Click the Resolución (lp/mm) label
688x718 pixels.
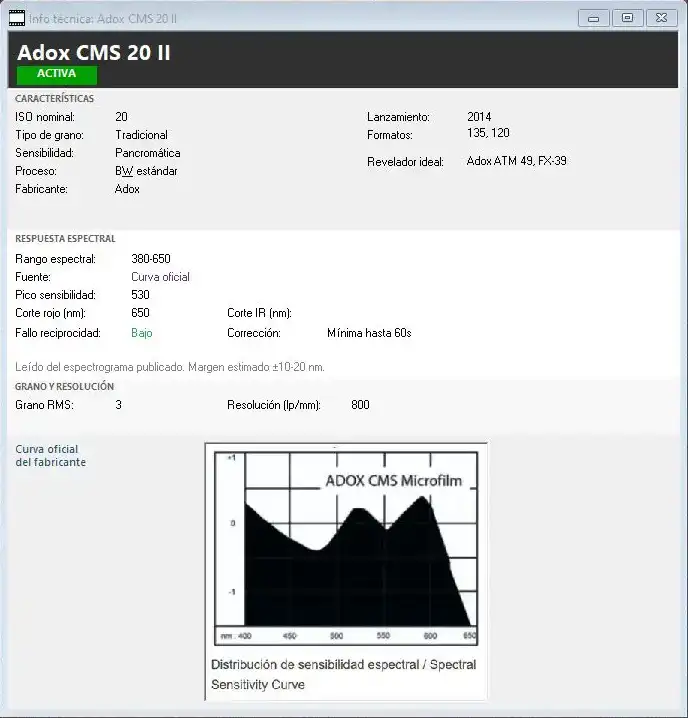(x=274, y=405)
